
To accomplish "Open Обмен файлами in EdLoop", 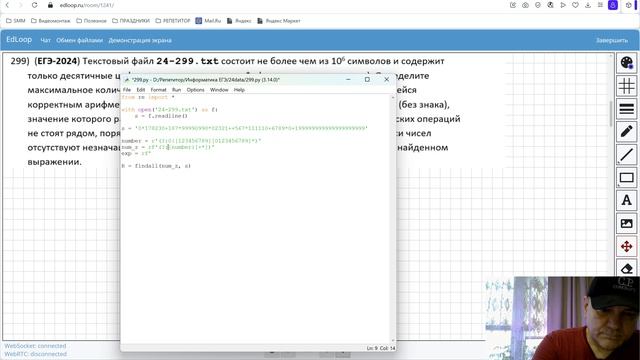I will (80, 40).
